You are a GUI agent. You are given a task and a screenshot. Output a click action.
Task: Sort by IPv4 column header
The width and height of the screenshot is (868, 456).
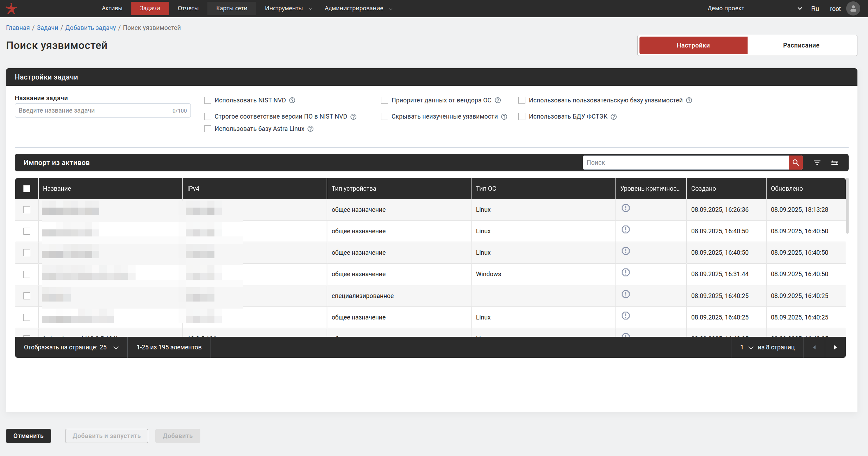pos(255,189)
